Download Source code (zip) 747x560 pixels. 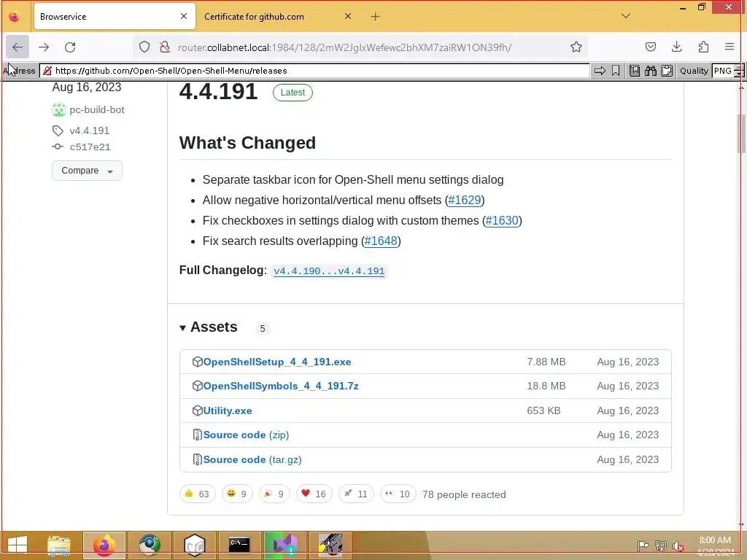coord(246,435)
